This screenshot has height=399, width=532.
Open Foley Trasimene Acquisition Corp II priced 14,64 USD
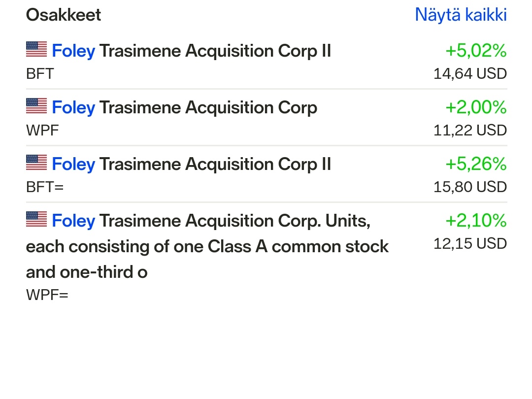tap(191, 51)
